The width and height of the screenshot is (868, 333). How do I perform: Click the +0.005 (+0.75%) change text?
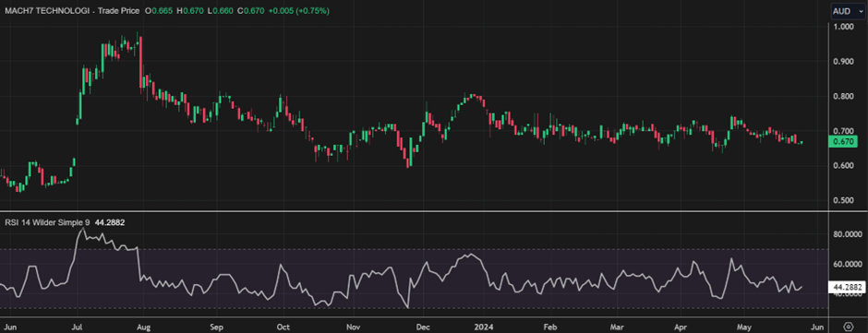pos(298,10)
